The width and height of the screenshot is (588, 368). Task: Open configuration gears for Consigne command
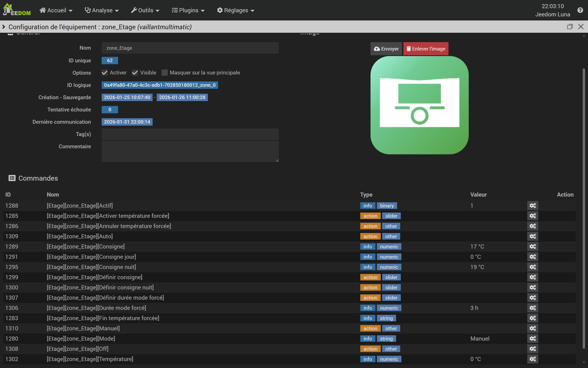(x=533, y=246)
